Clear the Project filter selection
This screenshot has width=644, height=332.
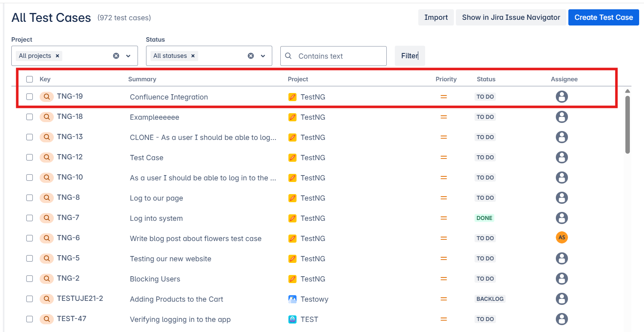[116, 56]
